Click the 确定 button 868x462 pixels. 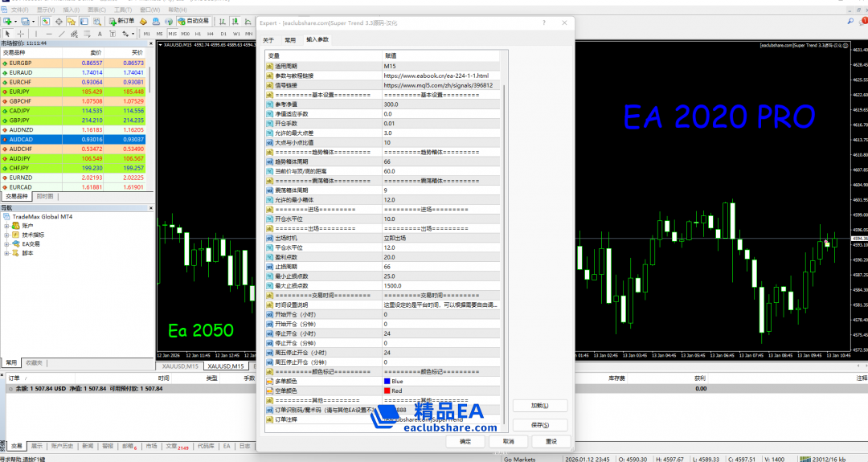(465, 441)
